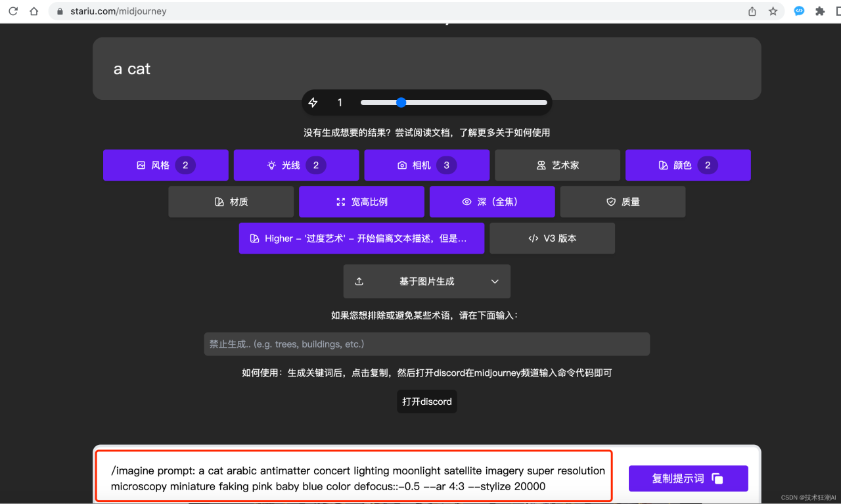Screen dimensions: 841x504
Task: Open the 相机 camera options
Action: pyautogui.click(x=427, y=165)
